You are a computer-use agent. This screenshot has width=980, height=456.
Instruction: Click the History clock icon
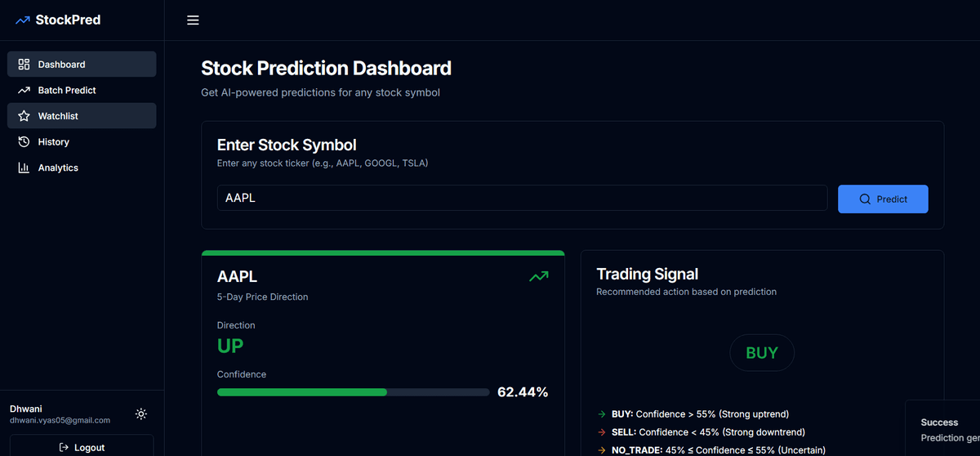pos(24,142)
